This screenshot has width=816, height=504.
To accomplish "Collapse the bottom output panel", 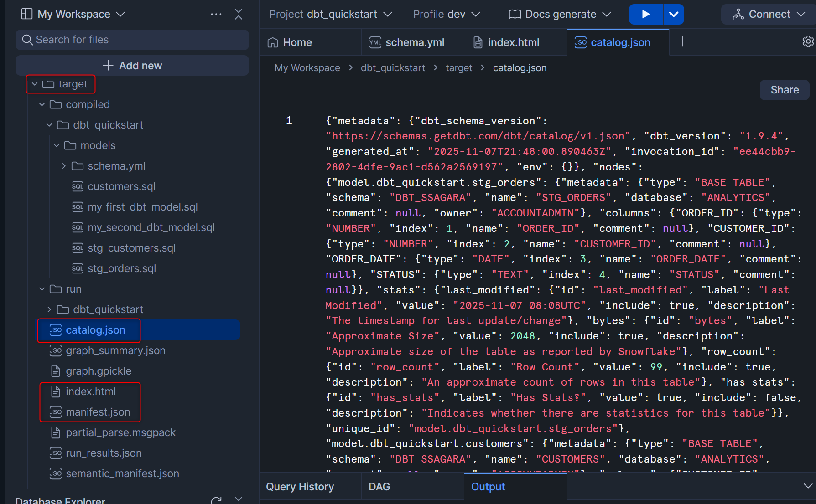I will point(808,486).
